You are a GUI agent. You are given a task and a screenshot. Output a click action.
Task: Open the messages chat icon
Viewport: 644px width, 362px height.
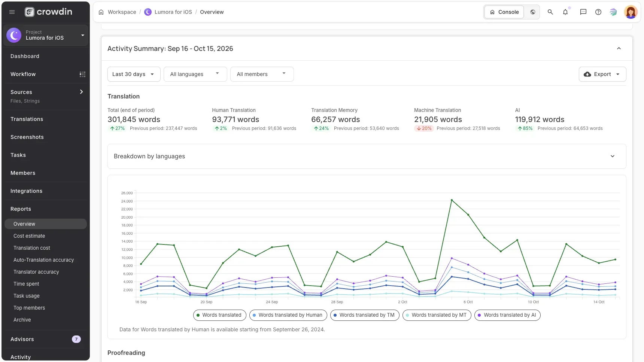[x=583, y=12]
